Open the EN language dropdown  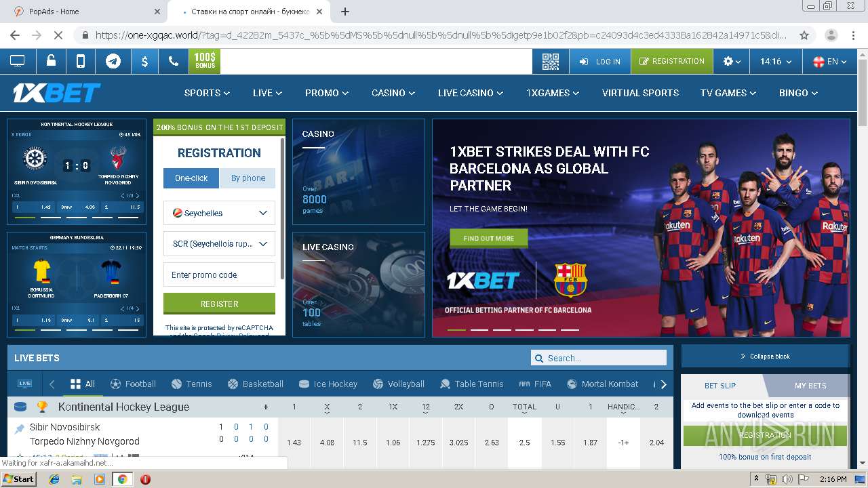point(829,61)
